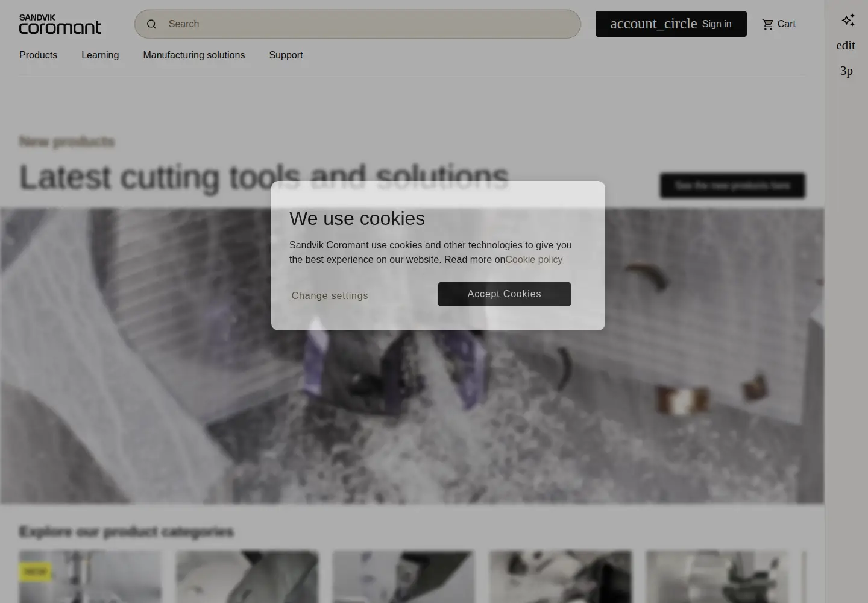Open the Support menu
This screenshot has width=868, height=603.
point(286,55)
